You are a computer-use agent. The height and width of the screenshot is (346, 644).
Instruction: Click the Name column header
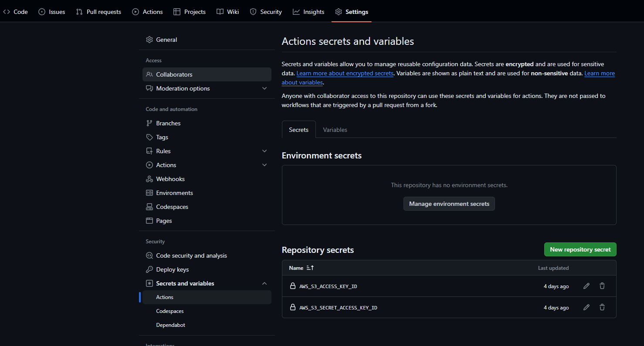tap(296, 268)
